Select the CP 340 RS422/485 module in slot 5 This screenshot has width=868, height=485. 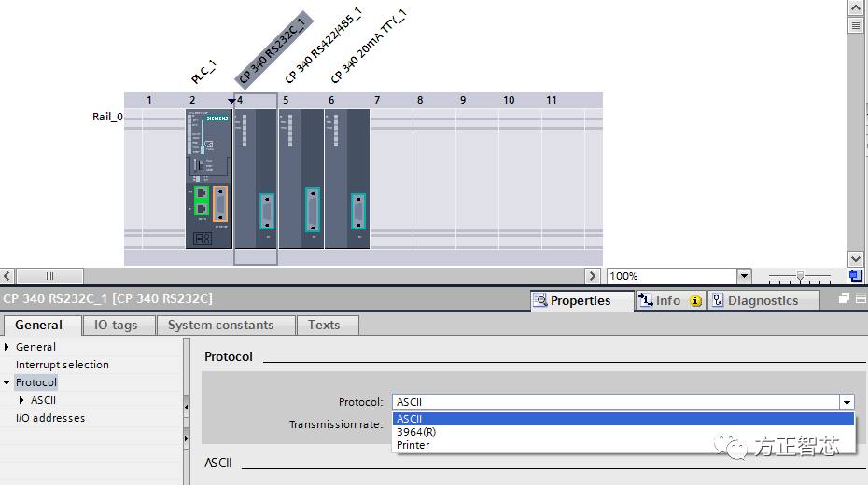(x=301, y=178)
